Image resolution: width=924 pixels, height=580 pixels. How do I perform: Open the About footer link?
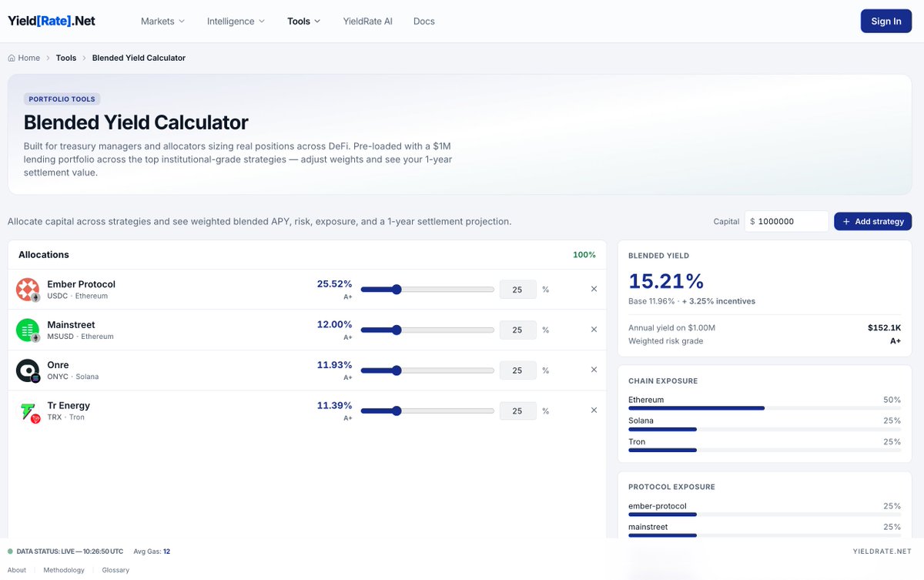[x=17, y=570]
